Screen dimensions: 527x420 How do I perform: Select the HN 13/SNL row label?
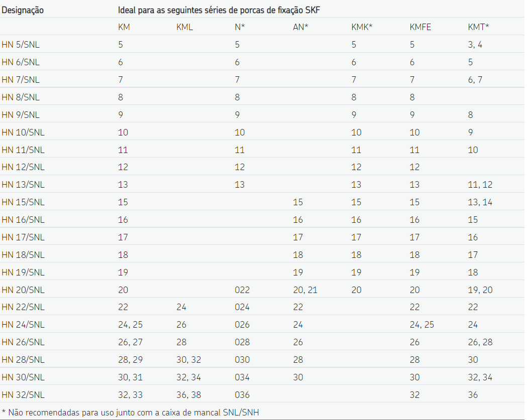[23, 185]
